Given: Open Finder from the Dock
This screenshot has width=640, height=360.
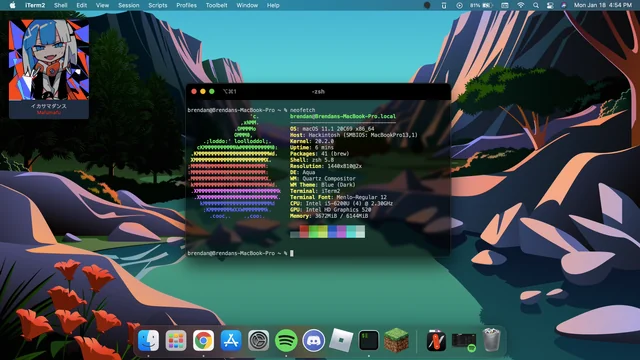Looking at the screenshot, I should tap(148, 340).
